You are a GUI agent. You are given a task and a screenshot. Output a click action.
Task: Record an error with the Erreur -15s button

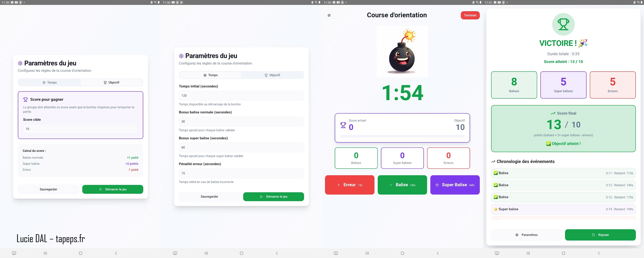point(349,185)
